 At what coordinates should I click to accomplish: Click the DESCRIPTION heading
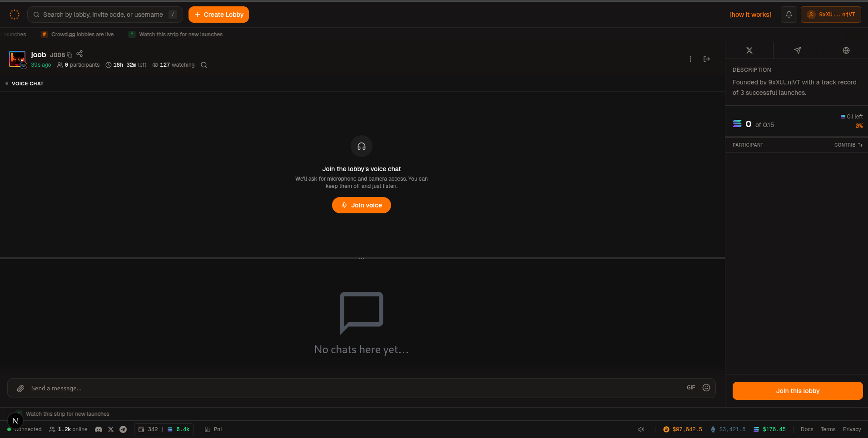tap(752, 70)
